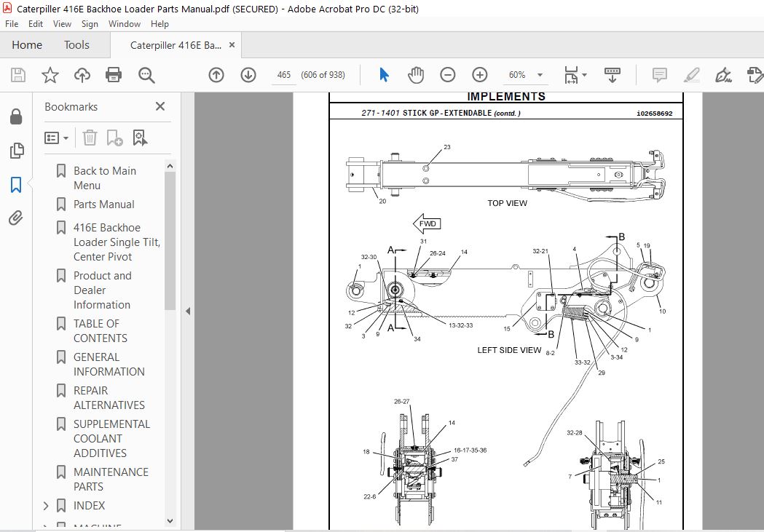Print the document
This screenshot has height=532, width=764.
114,75
